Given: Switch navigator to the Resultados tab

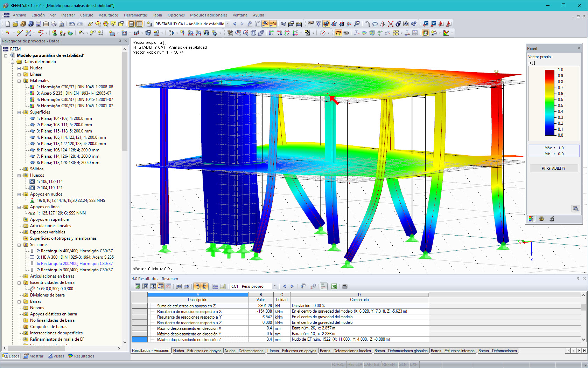Looking at the screenshot, I should tap(81, 356).
